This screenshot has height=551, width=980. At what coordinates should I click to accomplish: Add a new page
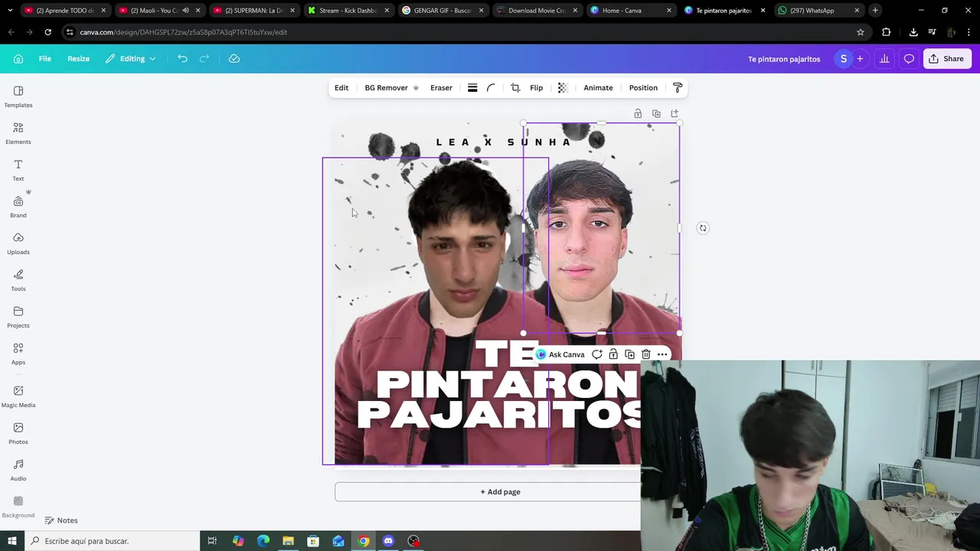(500, 492)
